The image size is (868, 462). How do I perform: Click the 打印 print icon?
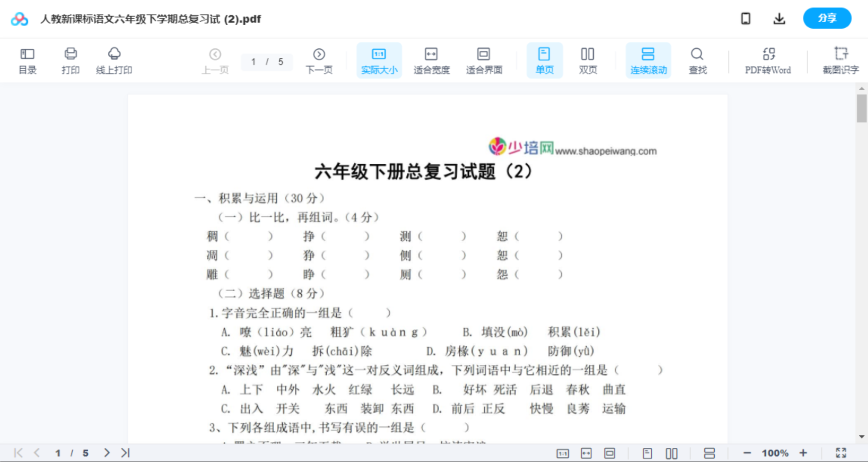(71, 60)
